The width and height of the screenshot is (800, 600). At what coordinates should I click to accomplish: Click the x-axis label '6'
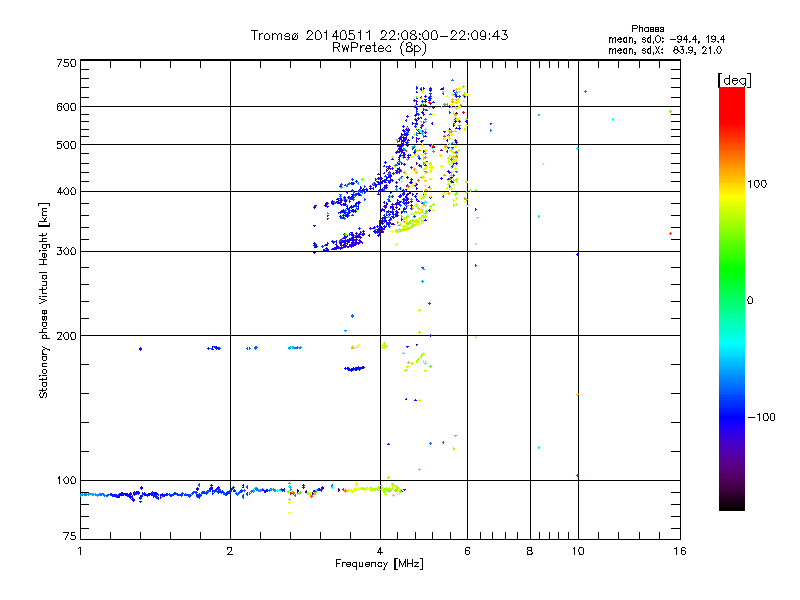coord(467,551)
